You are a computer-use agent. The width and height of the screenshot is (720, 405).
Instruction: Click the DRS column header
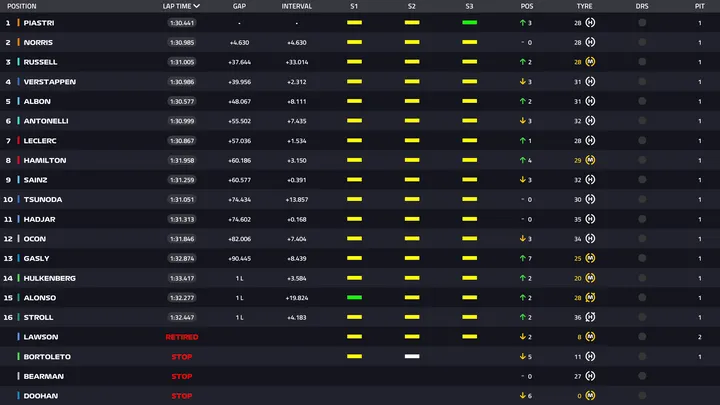[x=642, y=6]
